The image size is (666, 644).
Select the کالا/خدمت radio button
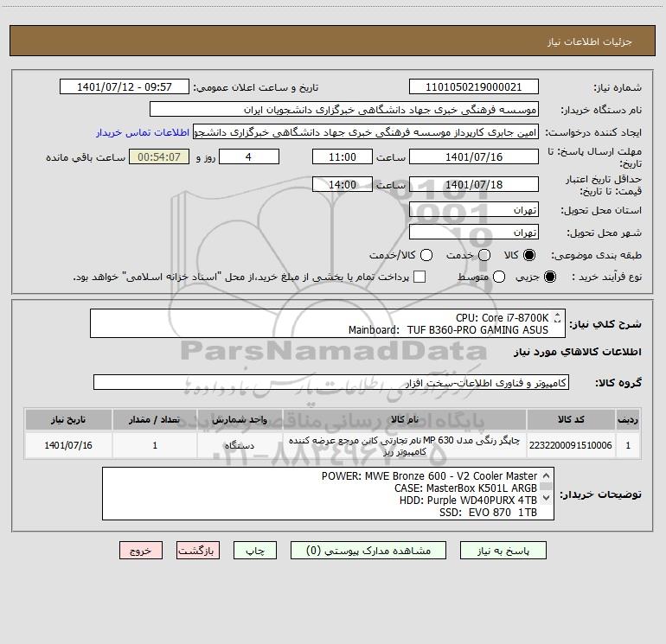[426, 255]
